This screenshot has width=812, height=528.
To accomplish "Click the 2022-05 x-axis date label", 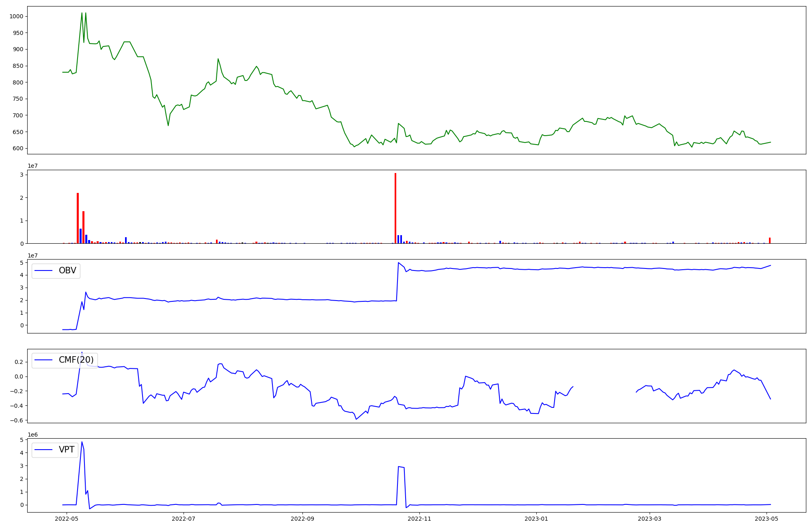I will [x=66, y=519].
